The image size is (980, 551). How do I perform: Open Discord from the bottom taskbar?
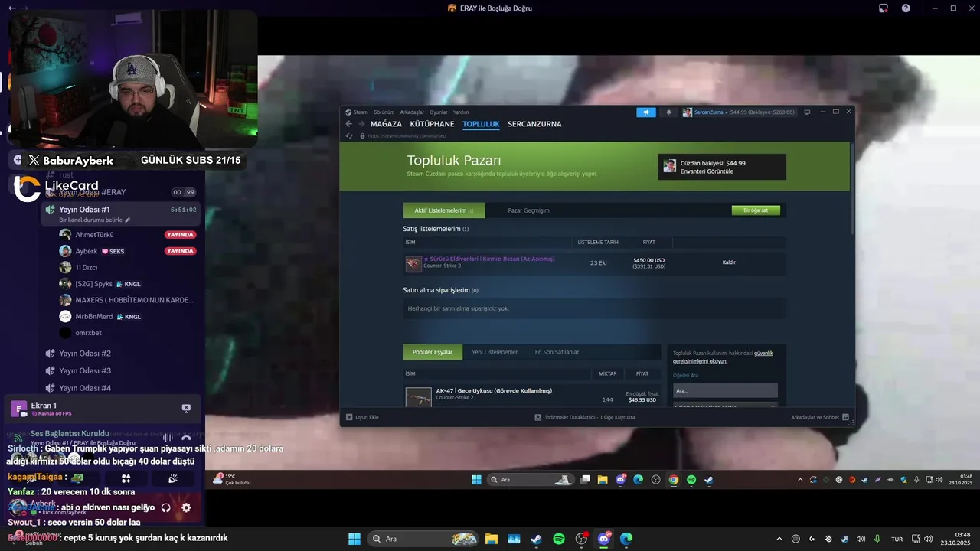tap(603, 539)
